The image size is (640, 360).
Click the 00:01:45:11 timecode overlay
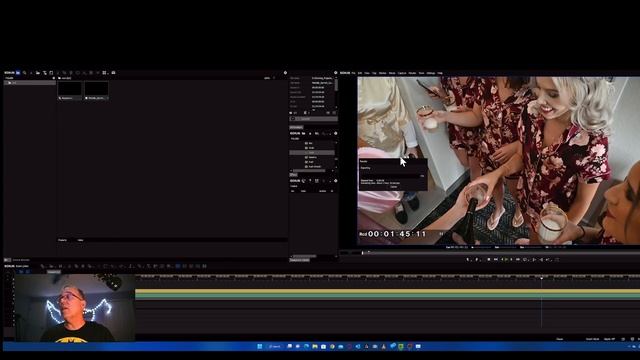point(397,234)
